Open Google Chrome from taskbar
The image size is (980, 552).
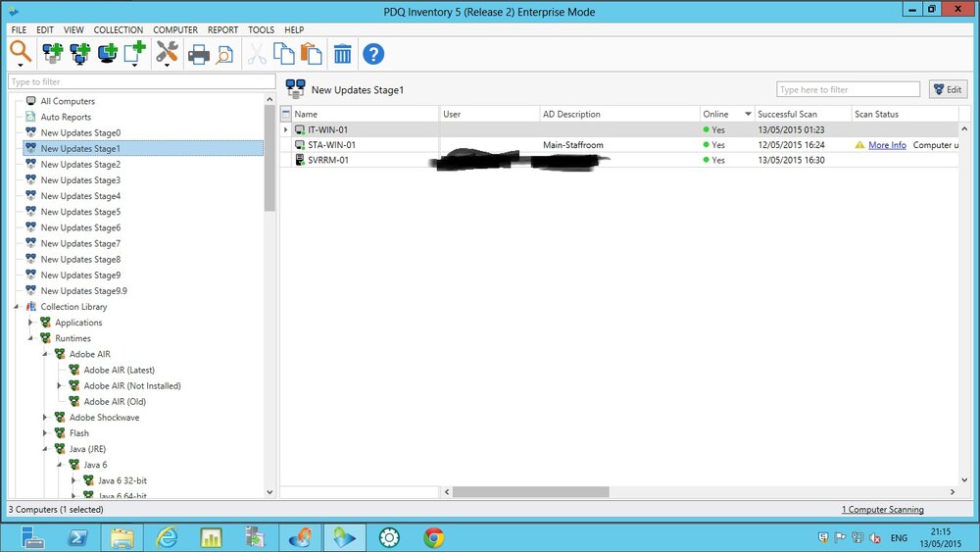click(434, 537)
